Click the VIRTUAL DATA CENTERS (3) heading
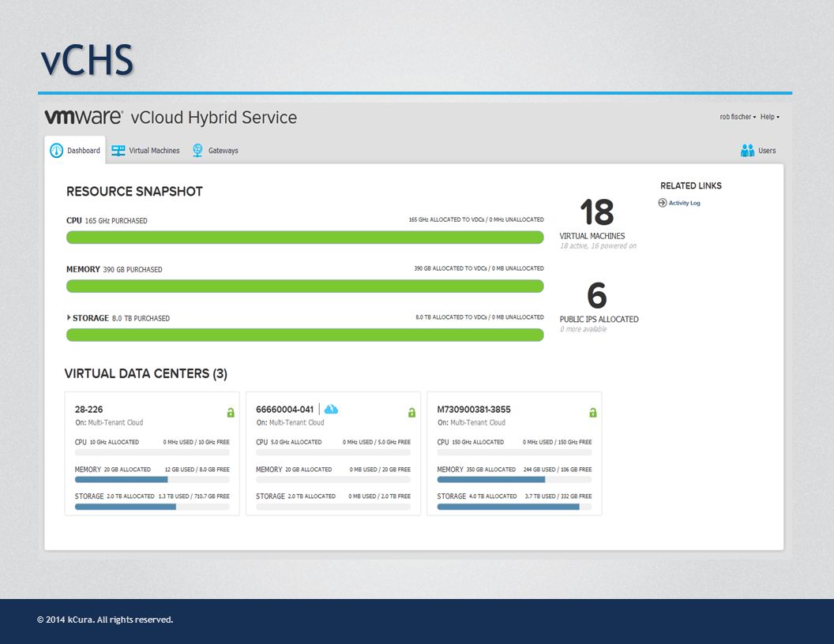 146,373
